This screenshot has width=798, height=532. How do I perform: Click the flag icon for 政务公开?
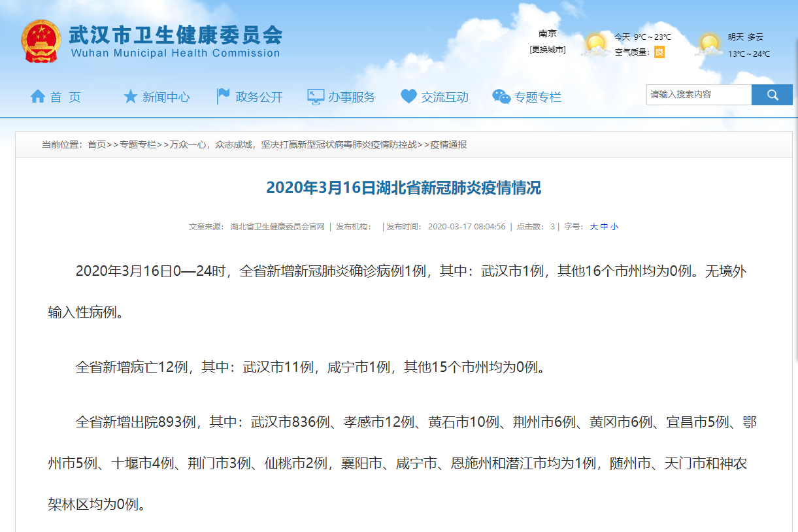click(x=223, y=97)
